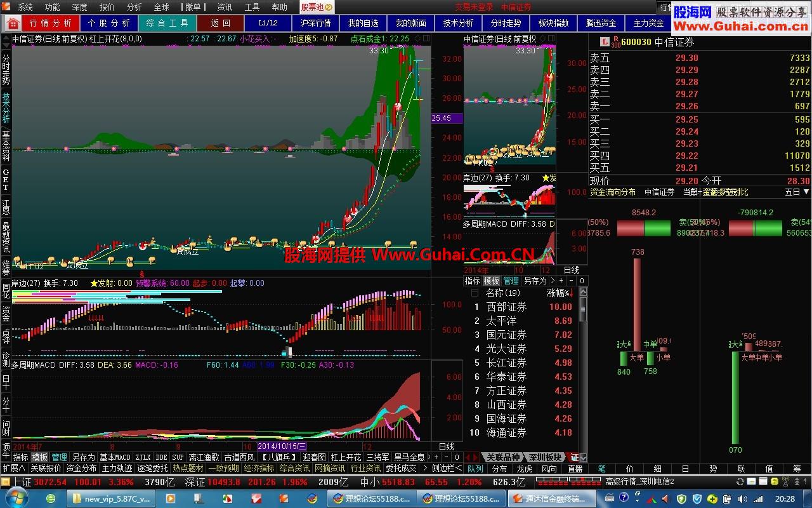812x508 pixels.
Task: Open 委托成交 bottom tab
Action: (402, 469)
